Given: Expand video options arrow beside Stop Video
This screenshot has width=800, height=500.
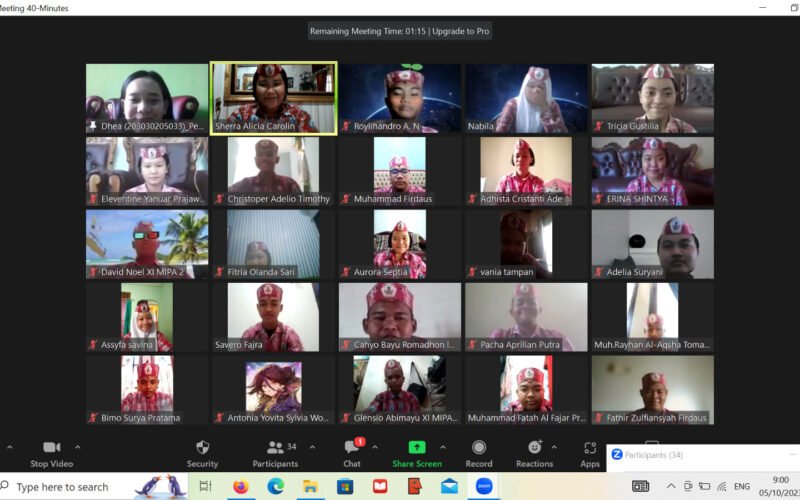Looking at the screenshot, I should click(x=78, y=447).
